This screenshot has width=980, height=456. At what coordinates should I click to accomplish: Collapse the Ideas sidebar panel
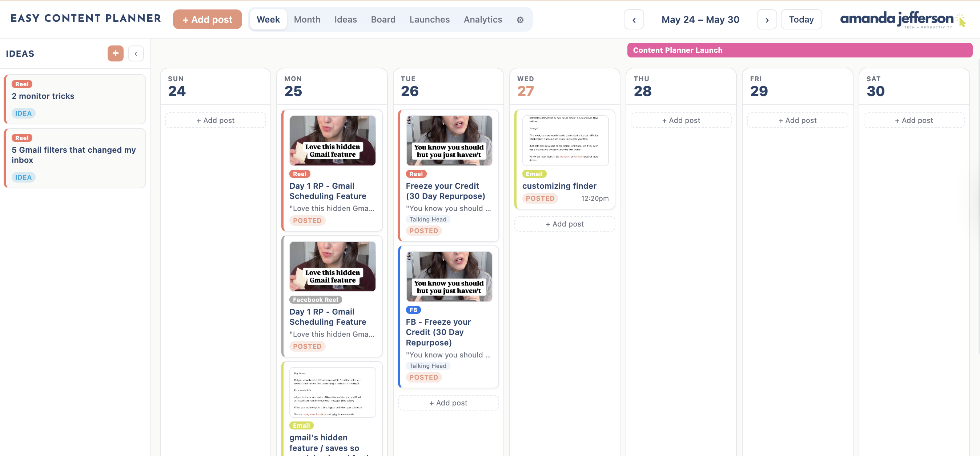tap(136, 53)
